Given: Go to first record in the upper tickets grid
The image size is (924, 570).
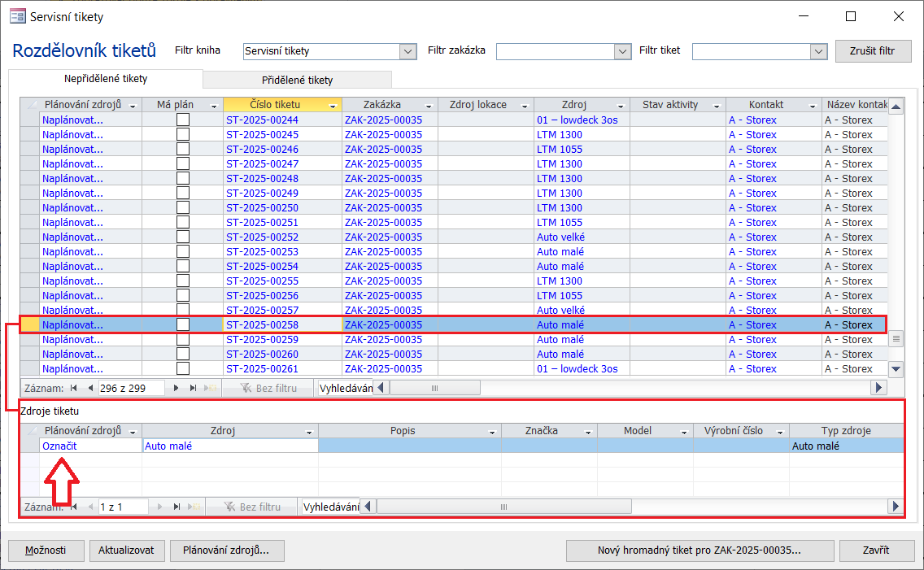Looking at the screenshot, I should pos(75,389).
